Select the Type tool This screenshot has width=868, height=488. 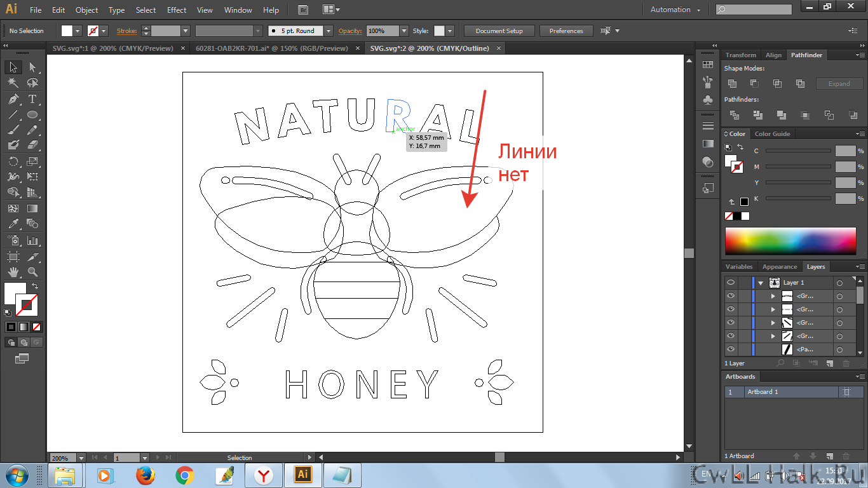coord(32,99)
